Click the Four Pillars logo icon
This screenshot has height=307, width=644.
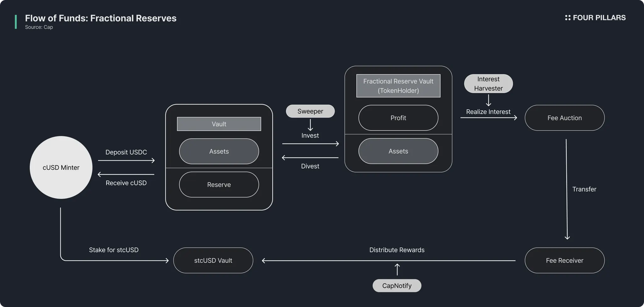(568, 18)
